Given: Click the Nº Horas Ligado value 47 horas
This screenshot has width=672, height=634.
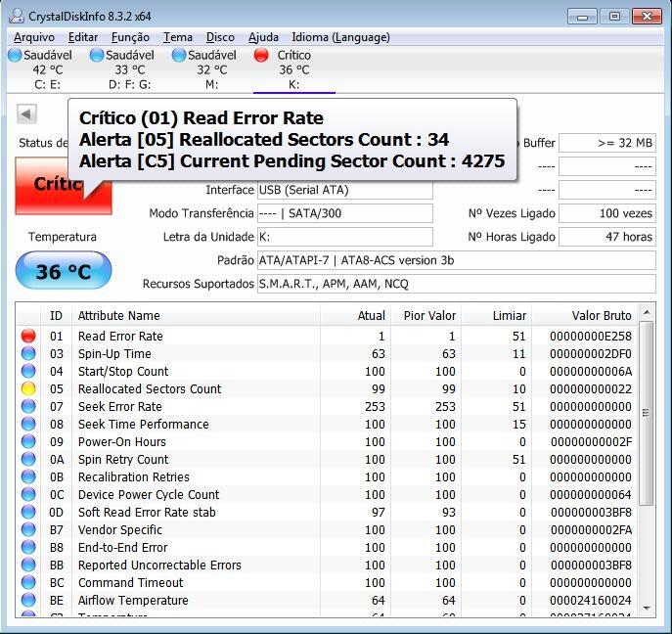Looking at the screenshot, I should (607, 237).
